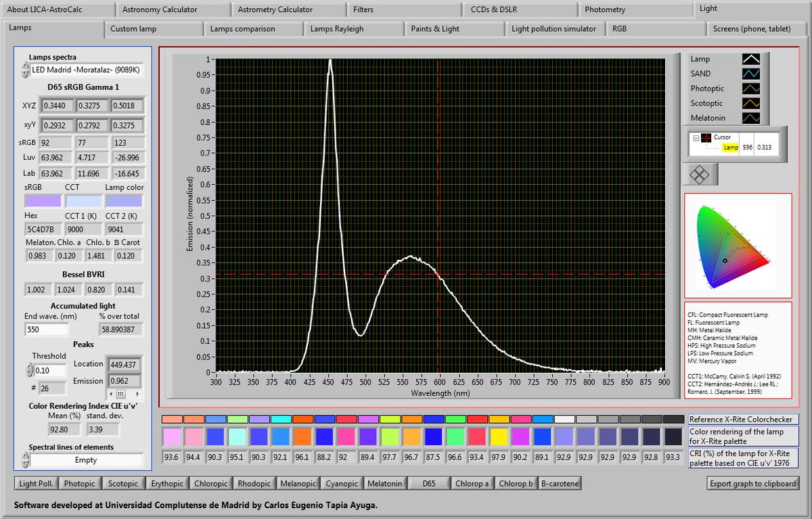Screen dimensions: 812x519
Task: Click the Melatonin plot legend icon
Action: (x=751, y=118)
